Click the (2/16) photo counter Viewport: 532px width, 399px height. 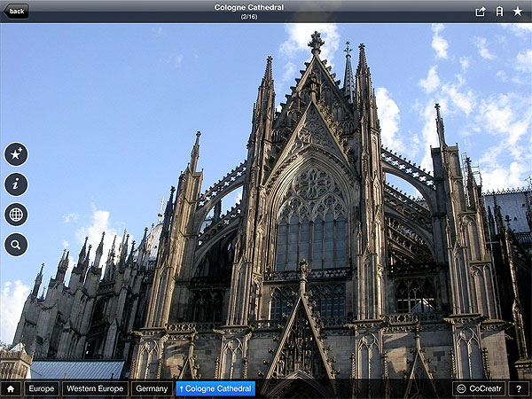(249, 17)
